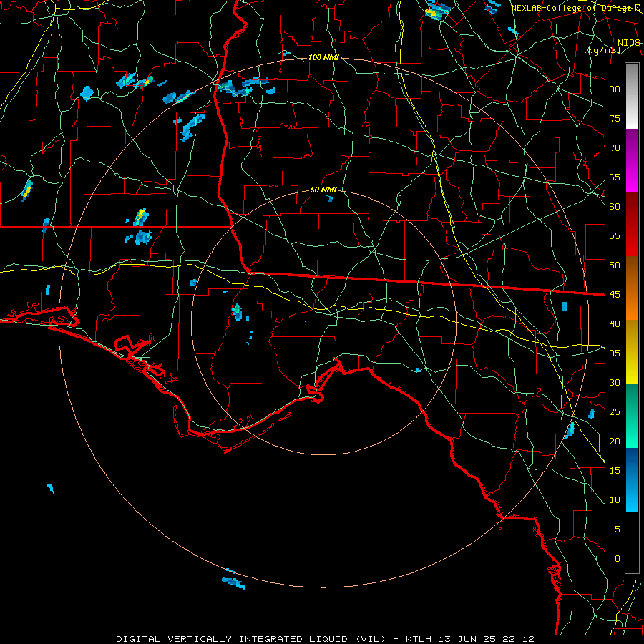Click the "[kg/m2]" units label

click(602, 50)
